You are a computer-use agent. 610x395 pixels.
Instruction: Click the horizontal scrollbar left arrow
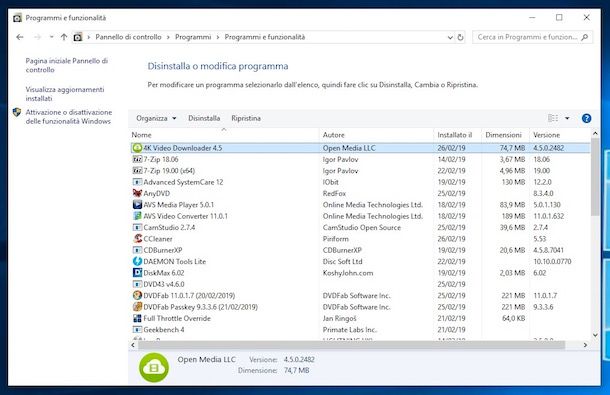click(133, 345)
